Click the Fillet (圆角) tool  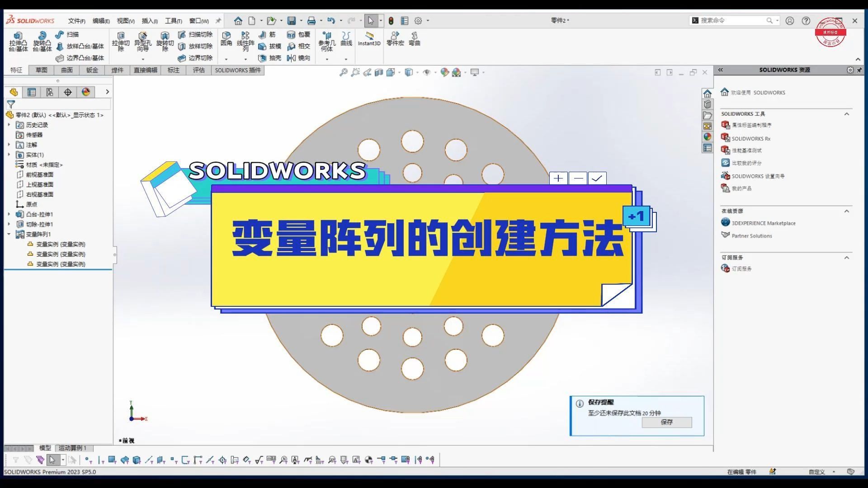pyautogui.click(x=226, y=38)
